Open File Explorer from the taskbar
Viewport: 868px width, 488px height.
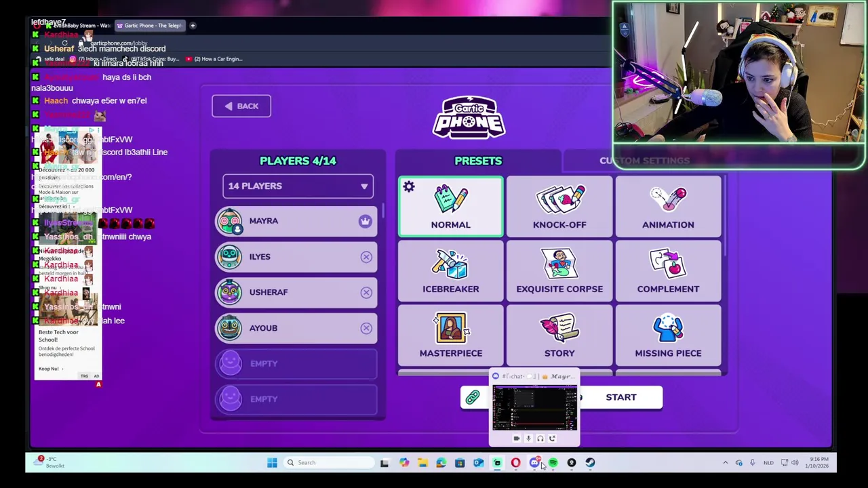point(422,463)
